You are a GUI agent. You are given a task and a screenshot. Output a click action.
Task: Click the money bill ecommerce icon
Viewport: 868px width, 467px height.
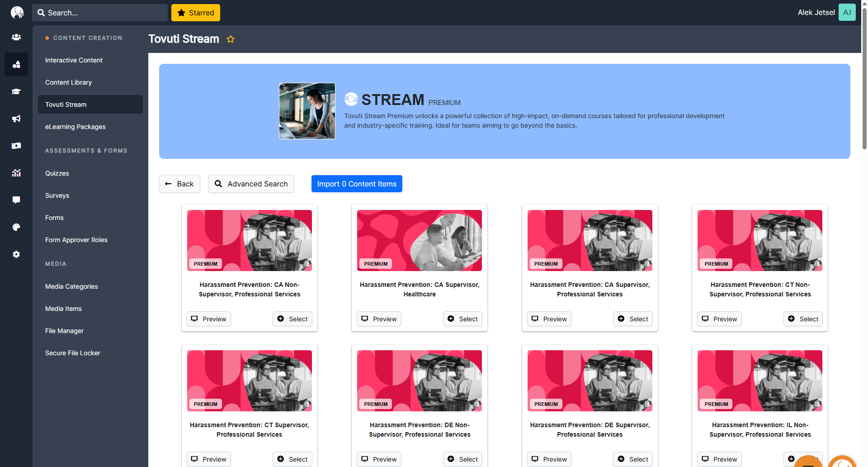[x=16, y=146]
